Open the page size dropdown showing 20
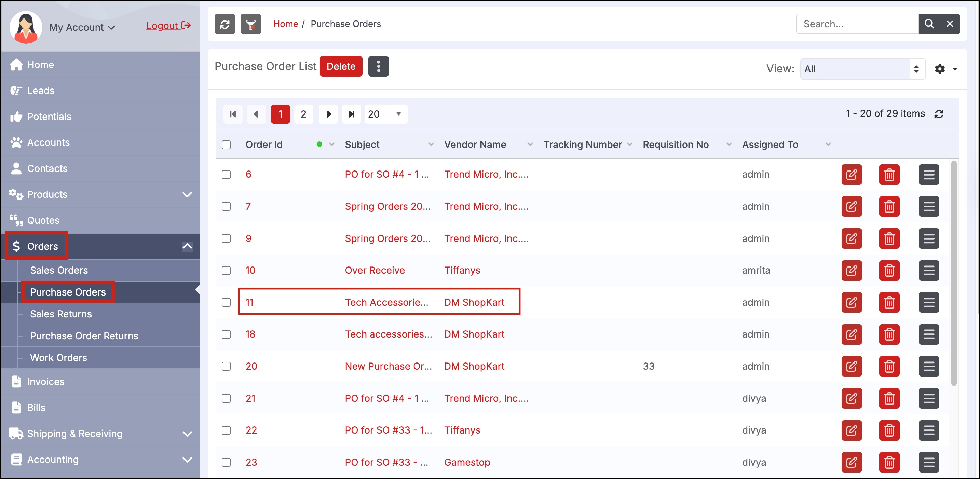Image resolution: width=980 pixels, height=479 pixels. [x=385, y=114]
